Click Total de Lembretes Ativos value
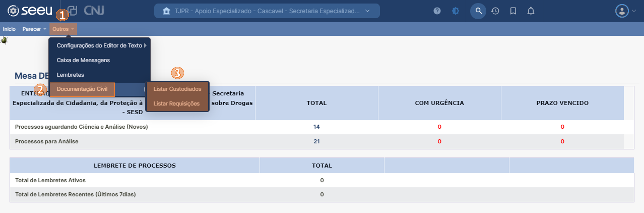Image resolution: width=644 pixels, height=213 pixels. tap(322, 180)
